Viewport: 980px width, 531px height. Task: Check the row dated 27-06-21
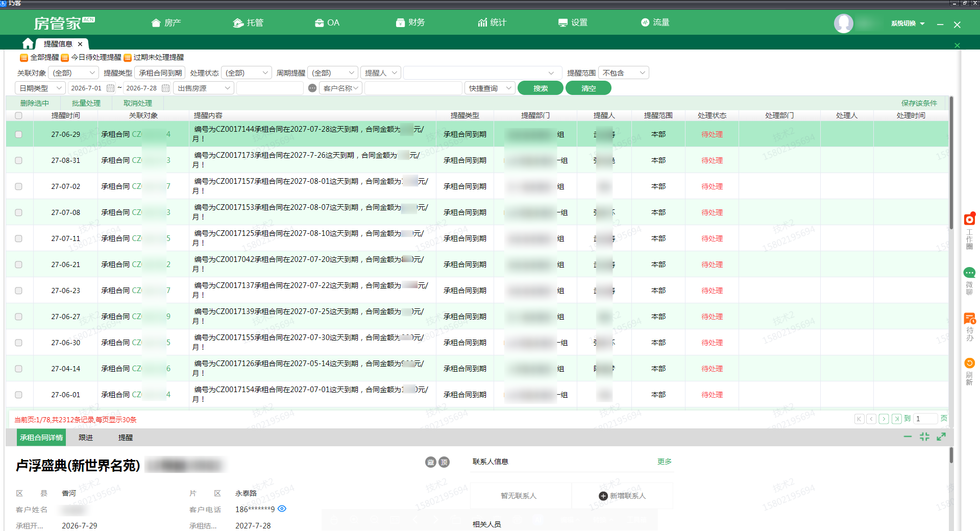[19, 264]
